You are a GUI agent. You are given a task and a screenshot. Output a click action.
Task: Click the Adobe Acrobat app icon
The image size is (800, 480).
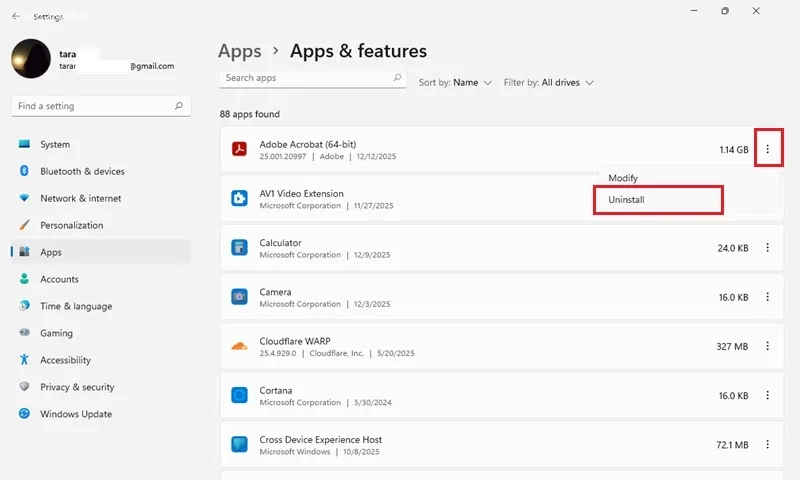(x=239, y=149)
